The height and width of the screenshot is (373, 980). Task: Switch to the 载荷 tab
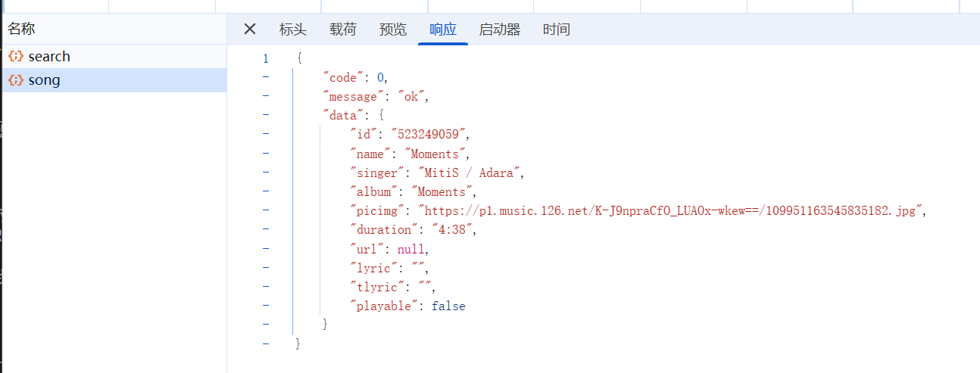point(343,30)
